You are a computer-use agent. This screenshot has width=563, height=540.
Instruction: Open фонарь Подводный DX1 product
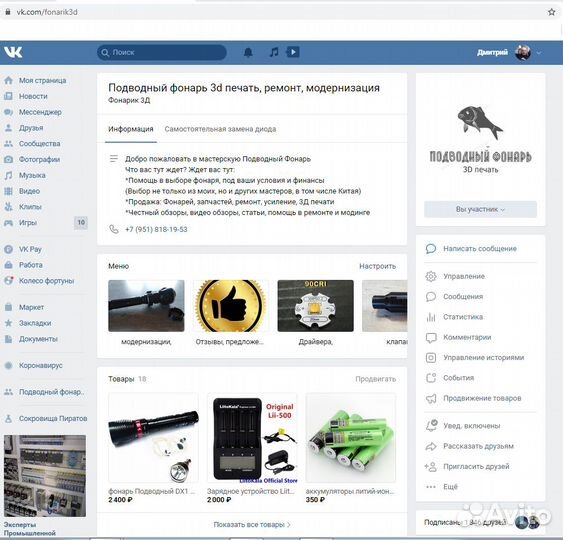tap(153, 438)
